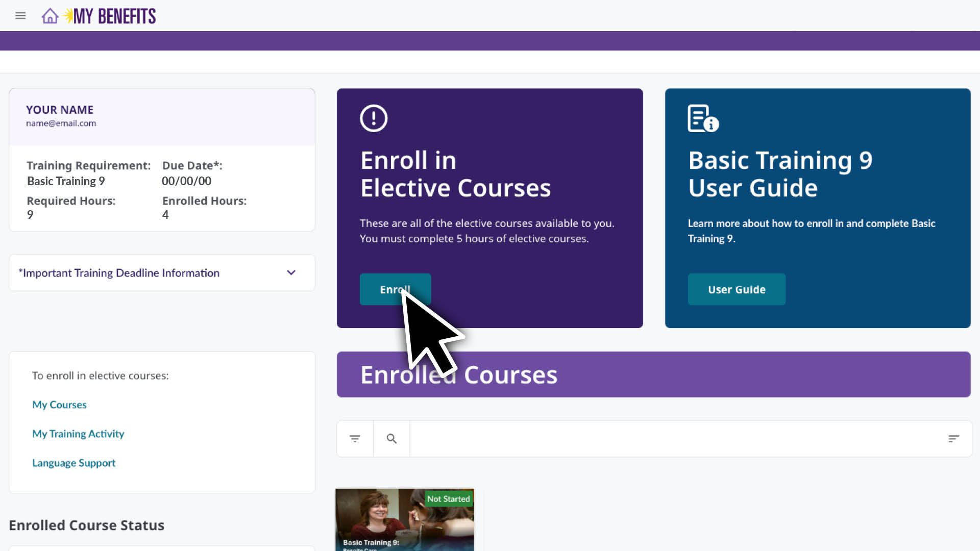Screen dimensions: 980x551
Task: Click the name@email.com profile text
Action: coord(61,123)
